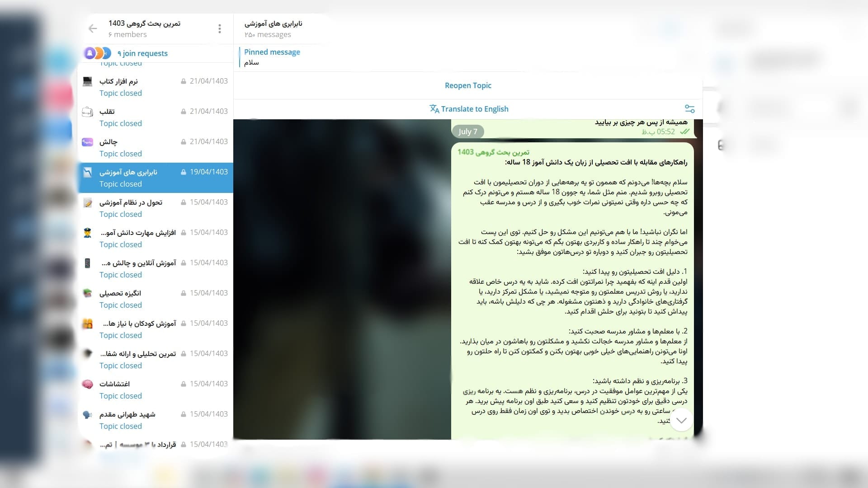Viewport: 868px width, 488px height.
Task: Click the scroll-to-bottom chevron button
Action: 681,420
